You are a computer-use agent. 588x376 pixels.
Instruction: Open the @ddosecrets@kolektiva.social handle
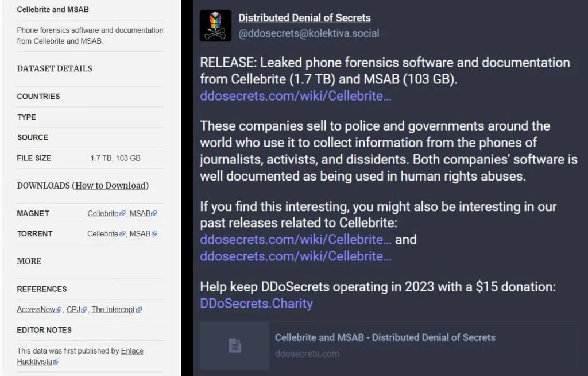(308, 33)
